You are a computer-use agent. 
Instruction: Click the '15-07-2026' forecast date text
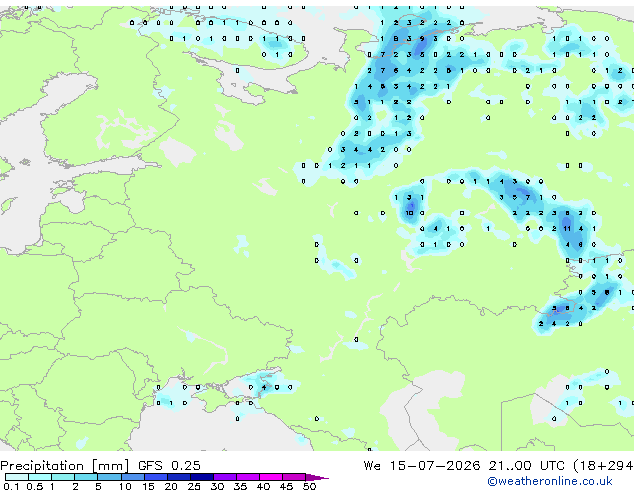[x=435, y=466]
